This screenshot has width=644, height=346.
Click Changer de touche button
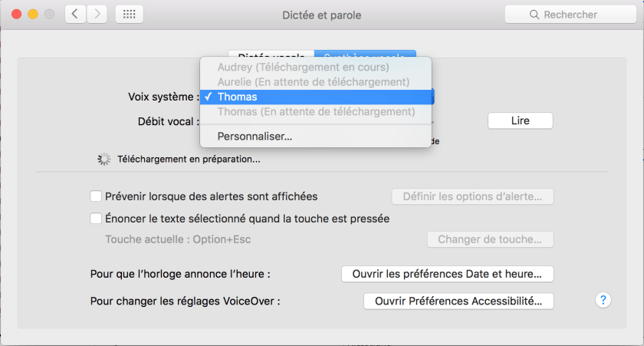490,239
